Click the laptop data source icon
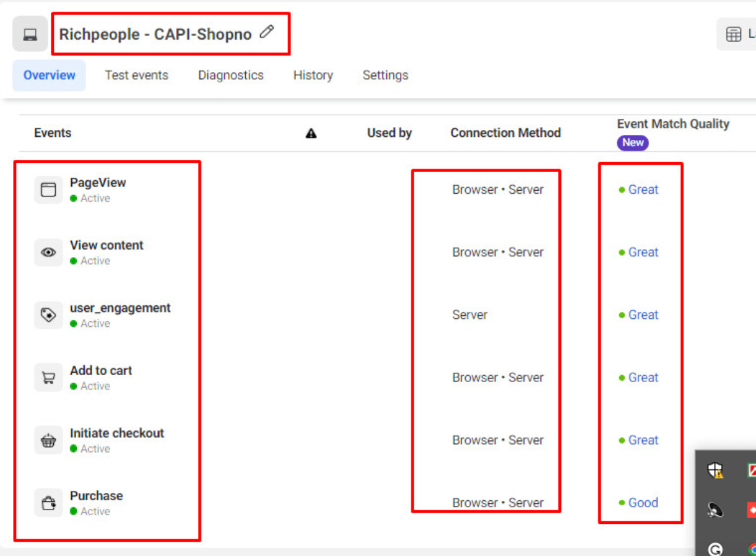Image resolution: width=756 pixels, height=556 pixels. pyautogui.click(x=30, y=34)
